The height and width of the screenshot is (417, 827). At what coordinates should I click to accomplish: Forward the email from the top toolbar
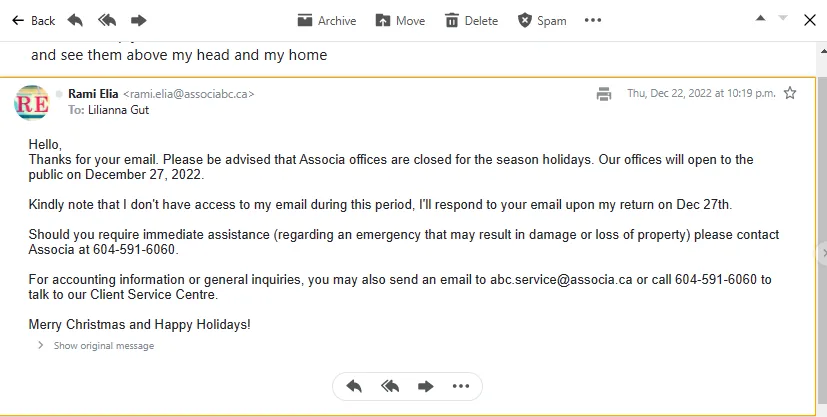pos(139,21)
